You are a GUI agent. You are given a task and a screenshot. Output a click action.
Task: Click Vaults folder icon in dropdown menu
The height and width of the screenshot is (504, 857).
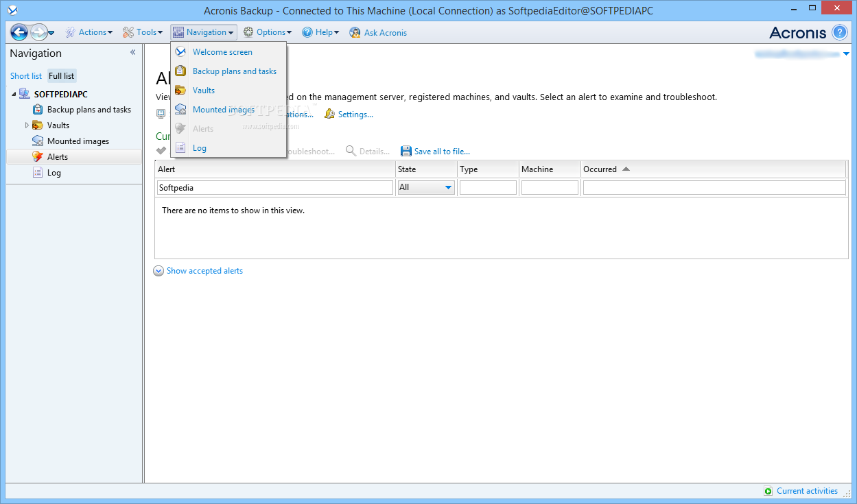tap(180, 90)
